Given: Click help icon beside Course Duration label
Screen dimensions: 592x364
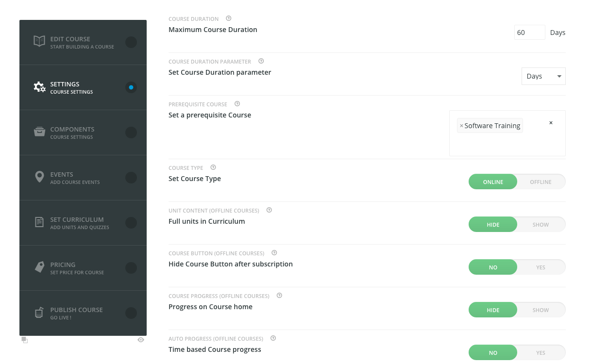Looking at the screenshot, I should [x=229, y=19].
